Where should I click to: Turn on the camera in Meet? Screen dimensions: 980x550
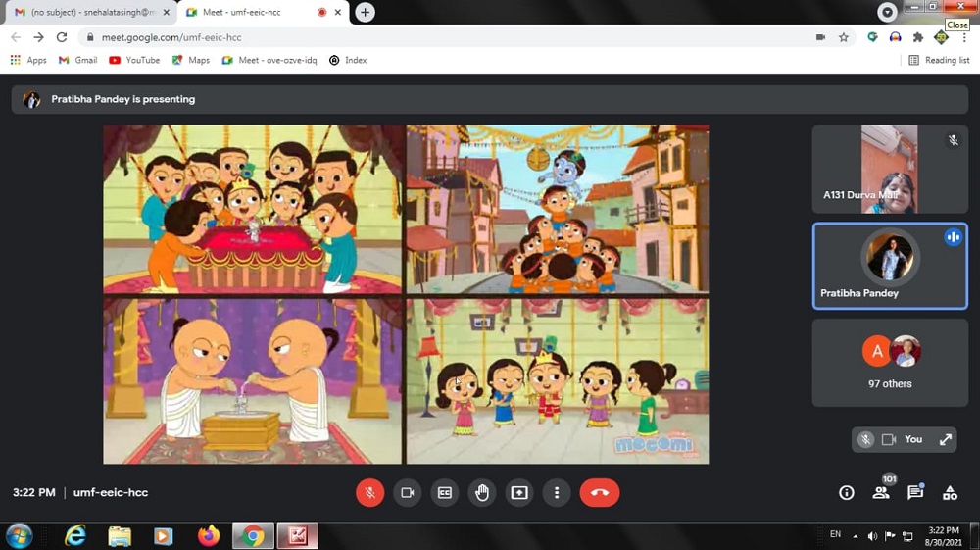[407, 492]
